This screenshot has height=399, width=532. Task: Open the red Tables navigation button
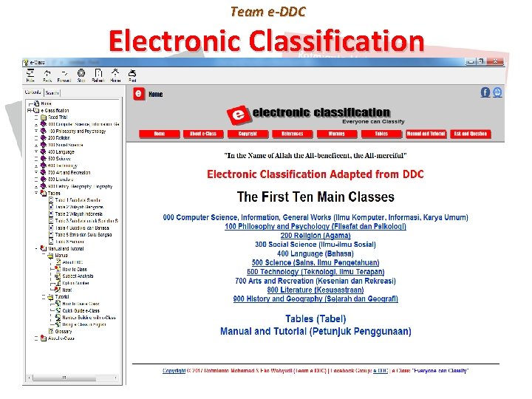click(x=382, y=134)
